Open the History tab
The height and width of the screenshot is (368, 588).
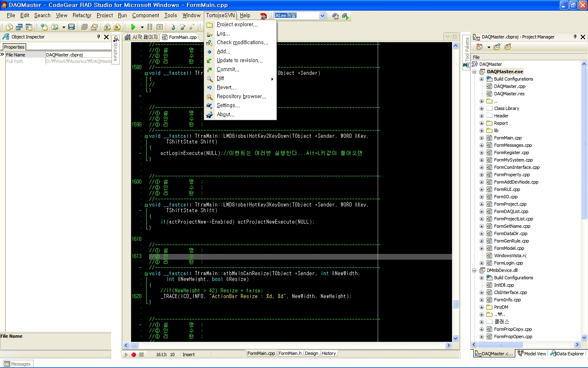pyautogui.click(x=329, y=353)
